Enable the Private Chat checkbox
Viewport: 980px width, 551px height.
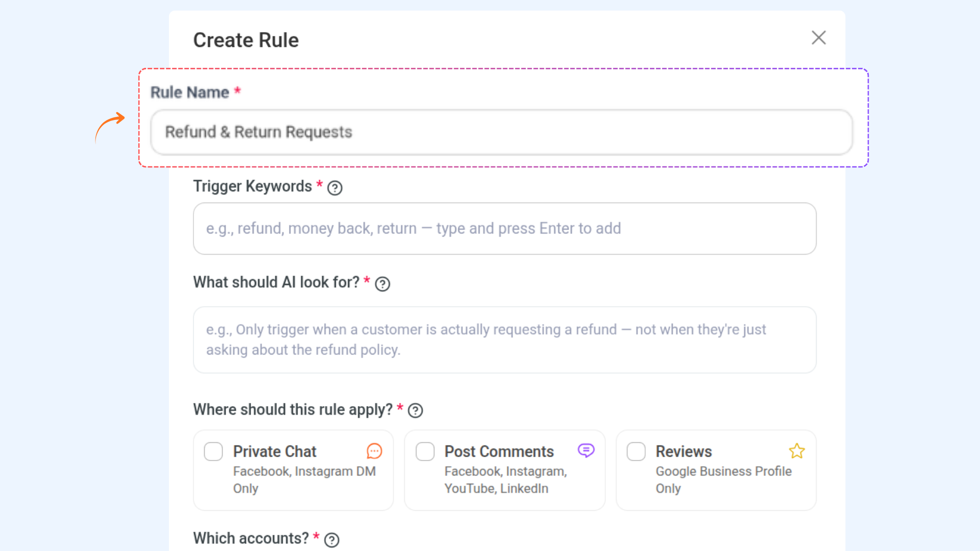click(x=213, y=452)
